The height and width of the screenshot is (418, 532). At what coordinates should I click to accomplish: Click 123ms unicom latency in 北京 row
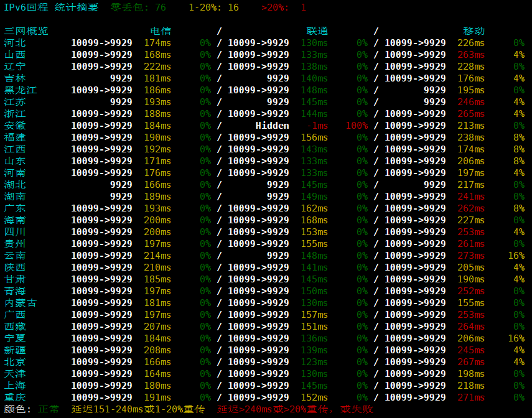(314, 362)
